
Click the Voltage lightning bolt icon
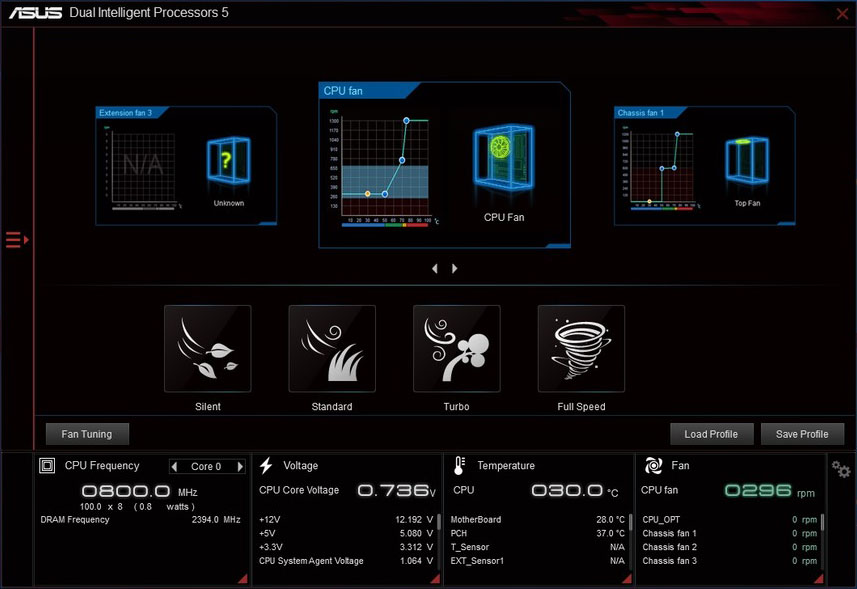[x=266, y=466]
